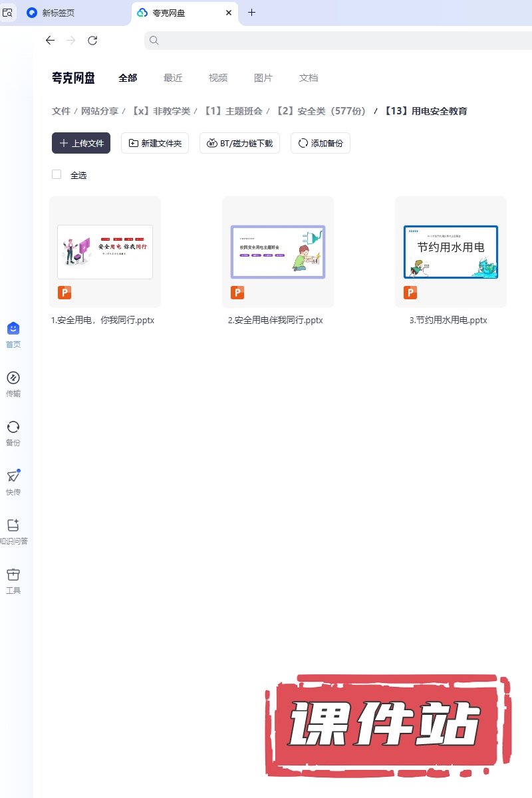This screenshot has height=798, width=532.
Task: Go back with the browser back arrow
Action: [x=50, y=41]
